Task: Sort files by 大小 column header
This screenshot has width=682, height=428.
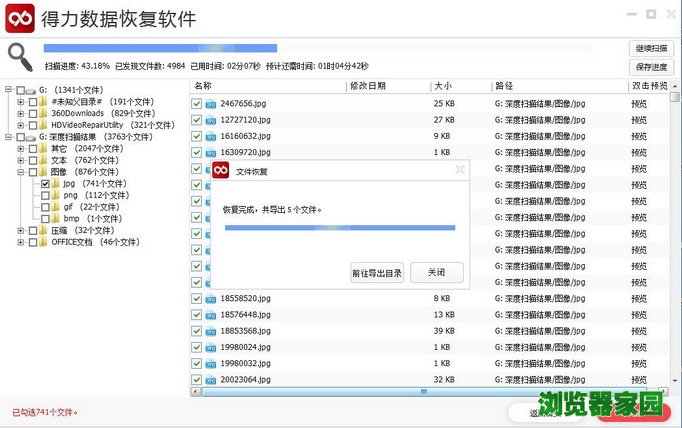Action: point(458,86)
